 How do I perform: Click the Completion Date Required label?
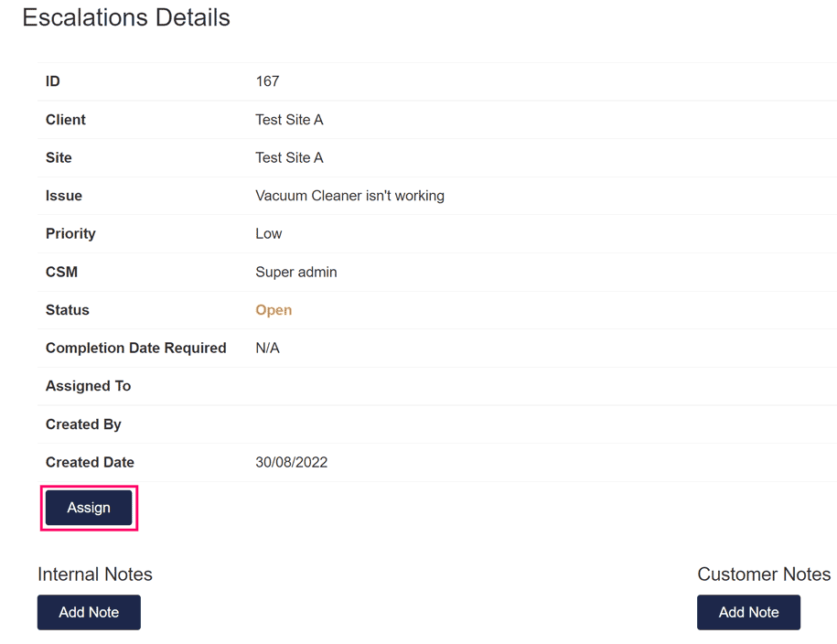tap(135, 349)
